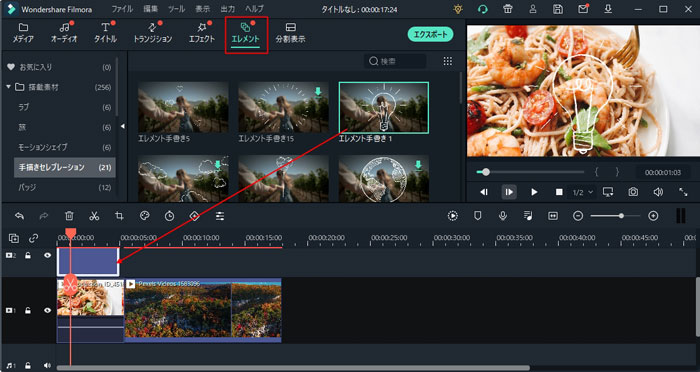This screenshot has width=700, height=372.
Task: Click the preview playback progress slider
Action: [x=530, y=172]
